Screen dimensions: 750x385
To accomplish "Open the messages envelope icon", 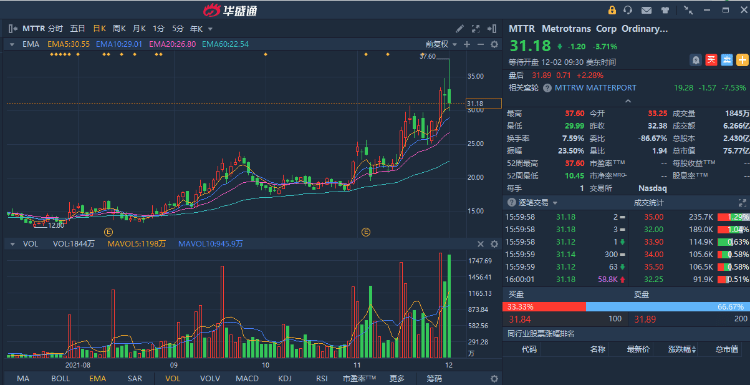I will (647, 10).
